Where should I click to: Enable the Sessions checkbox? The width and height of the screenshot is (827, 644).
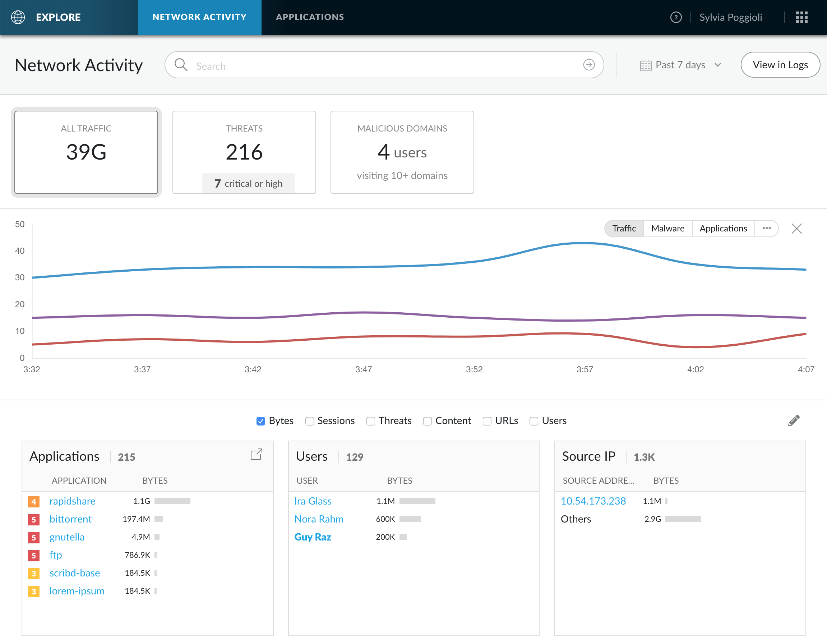point(309,421)
